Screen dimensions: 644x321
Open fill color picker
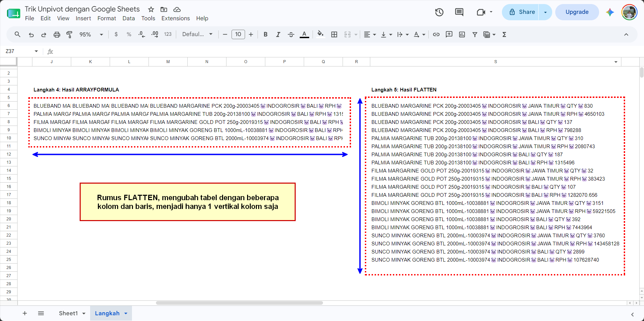(x=321, y=34)
